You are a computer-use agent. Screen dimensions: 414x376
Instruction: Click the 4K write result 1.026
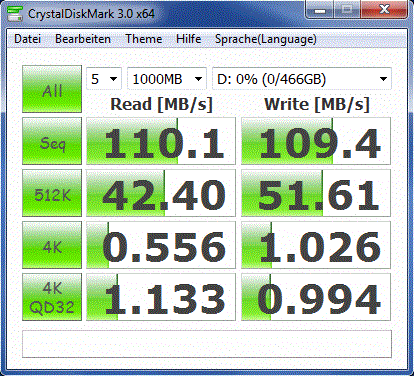(316, 245)
